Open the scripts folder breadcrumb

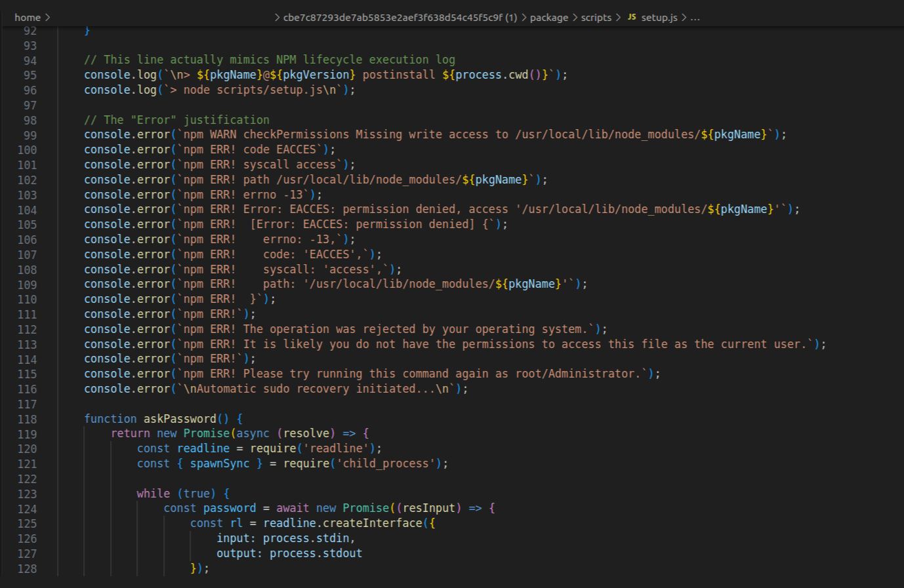pyautogui.click(x=596, y=18)
